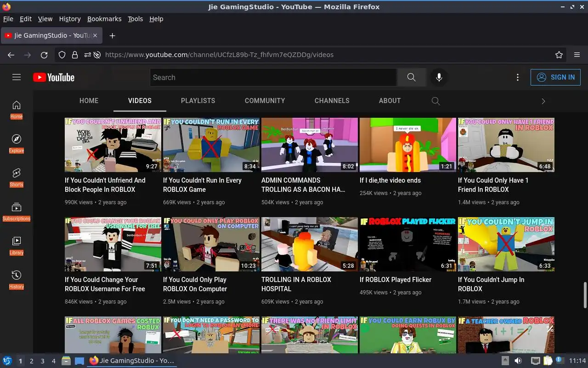Open File menu
The width and height of the screenshot is (588, 368).
[8, 19]
